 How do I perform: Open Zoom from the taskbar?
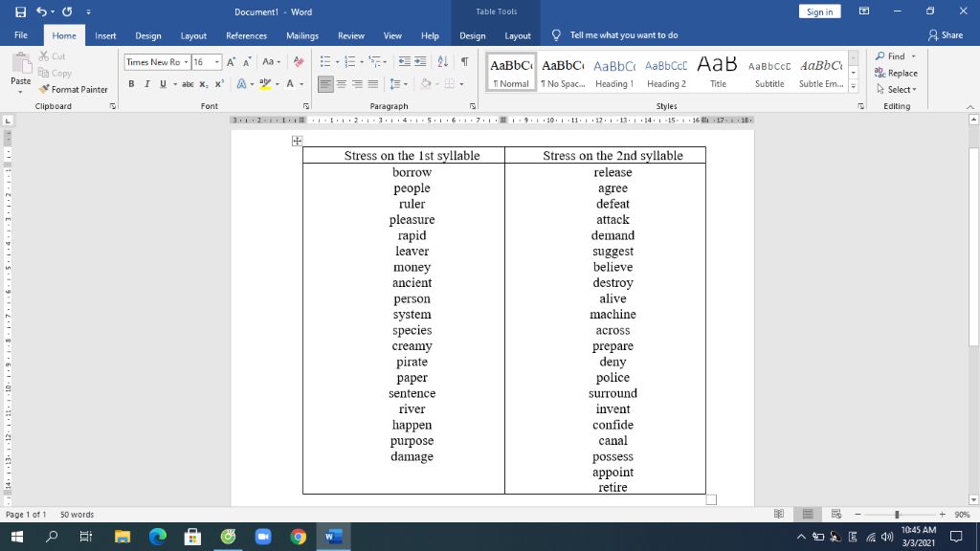point(263,537)
